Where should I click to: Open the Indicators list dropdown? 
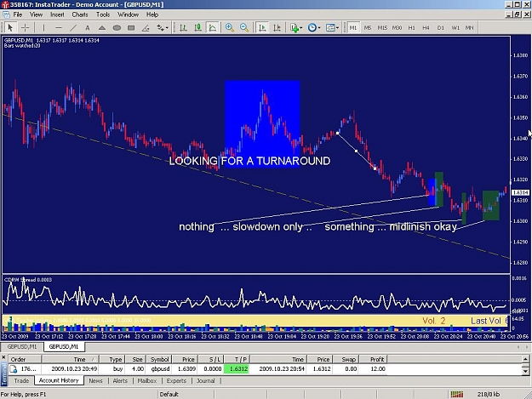(x=296, y=27)
